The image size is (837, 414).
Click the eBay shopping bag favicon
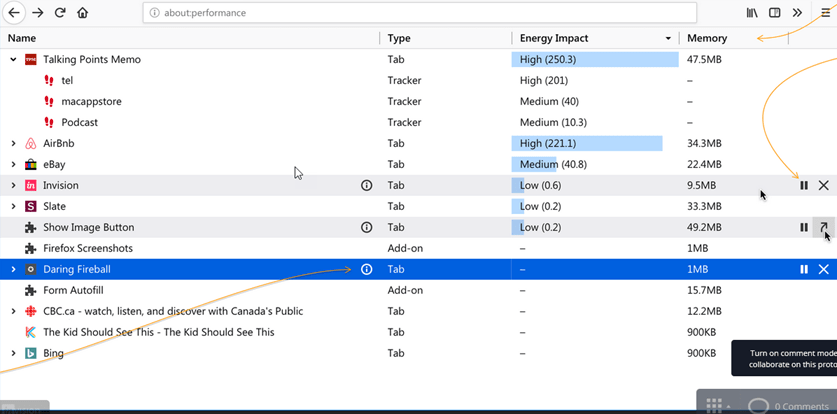[30, 164]
